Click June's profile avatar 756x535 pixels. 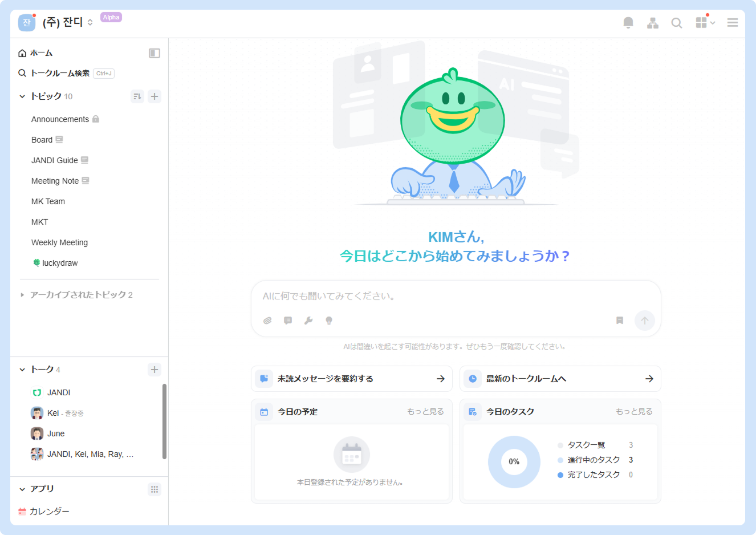pyautogui.click(x=37, y=433)
